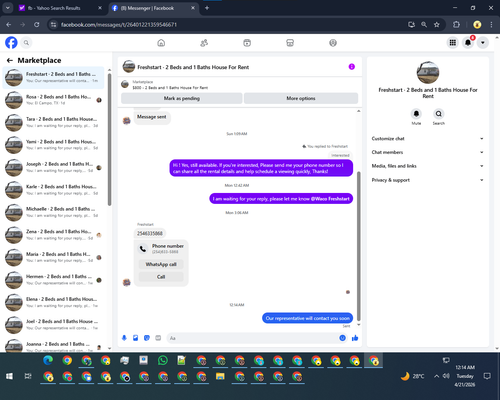Open the Facebook menu grid icon

[x=453, y=43]
